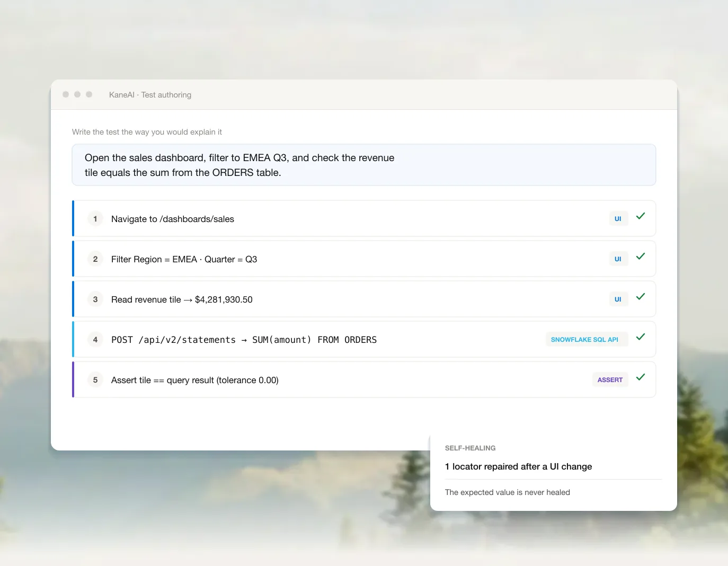Select 'POST /api/v2/statements' step text
This screenshot has height=566, width=728.
point(244,340)
